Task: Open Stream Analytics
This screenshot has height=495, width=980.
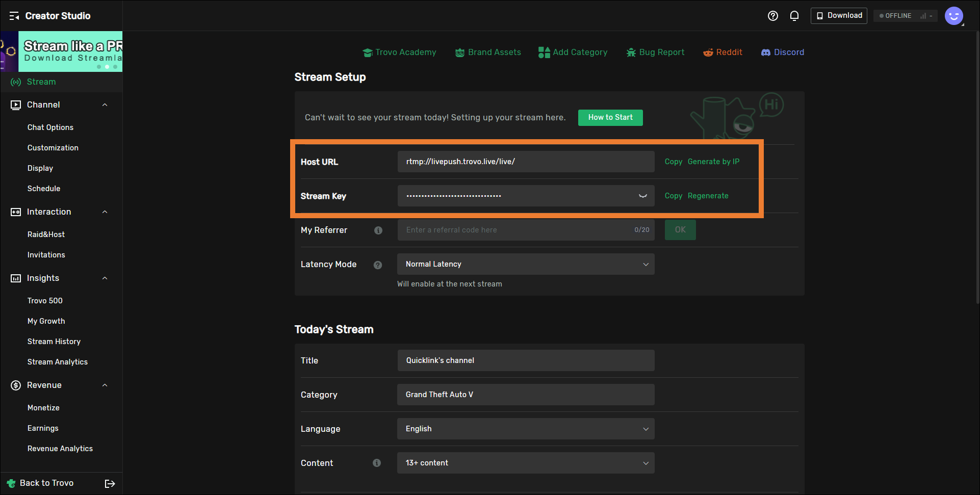Action: 58,362
